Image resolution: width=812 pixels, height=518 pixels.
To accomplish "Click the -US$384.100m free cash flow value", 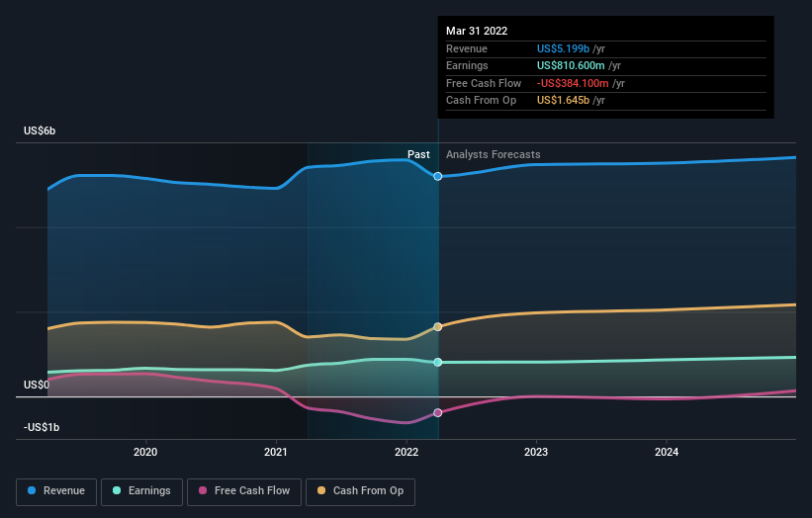I will [x=573, y=83].
